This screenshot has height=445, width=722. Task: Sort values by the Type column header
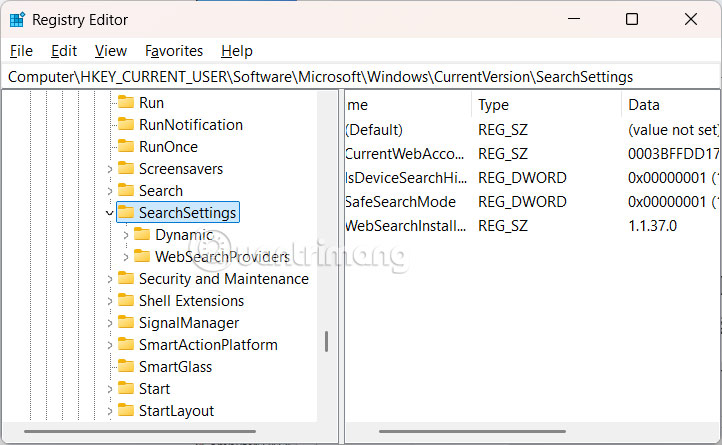494,105
